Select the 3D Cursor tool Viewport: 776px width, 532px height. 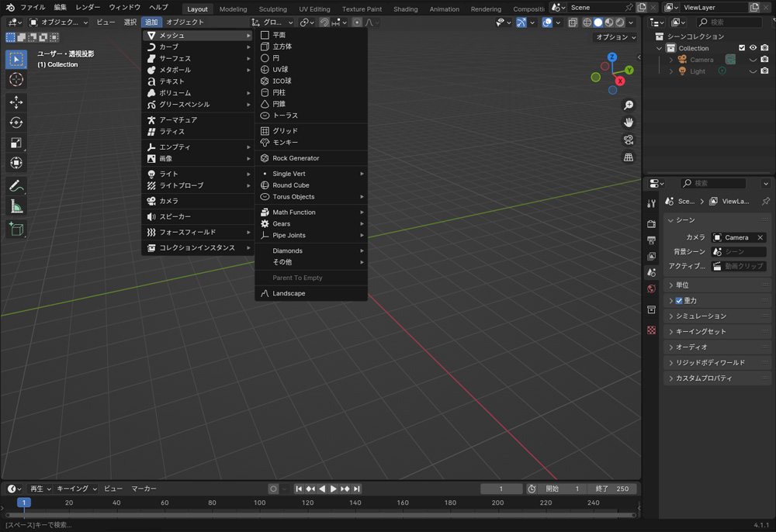pyautogui.click(x=16, y=80)
